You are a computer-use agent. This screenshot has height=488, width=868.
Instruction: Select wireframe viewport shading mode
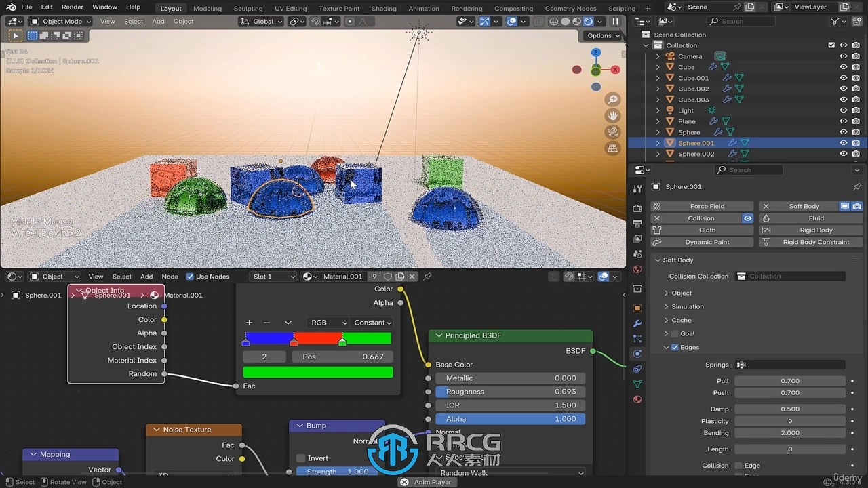[x=554, y=21]
